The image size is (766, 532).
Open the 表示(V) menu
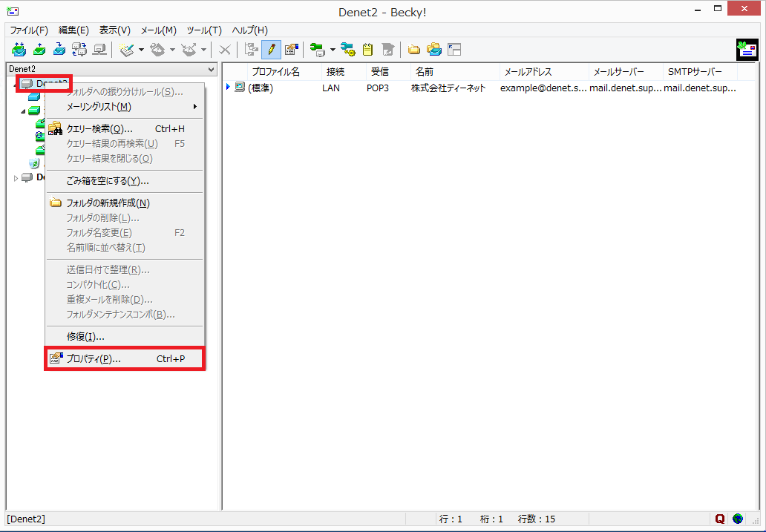pyautogui.click(x=115, y=30)
